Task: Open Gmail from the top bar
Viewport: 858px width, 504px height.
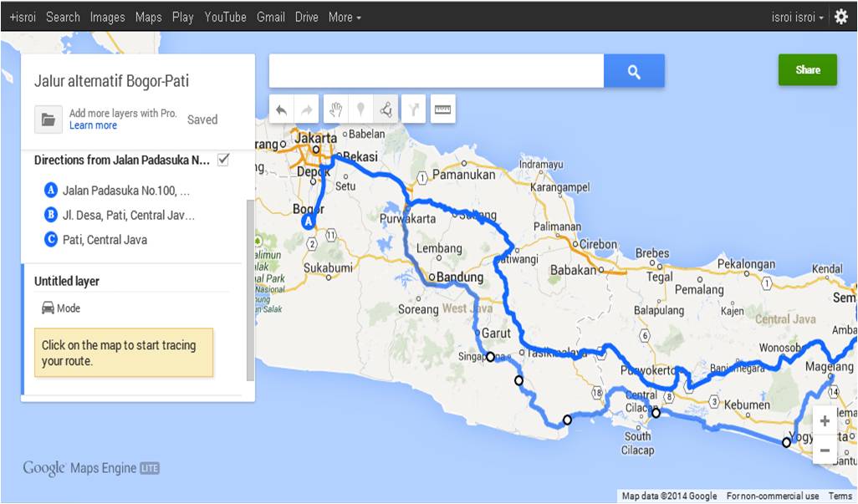Action: 271,17
